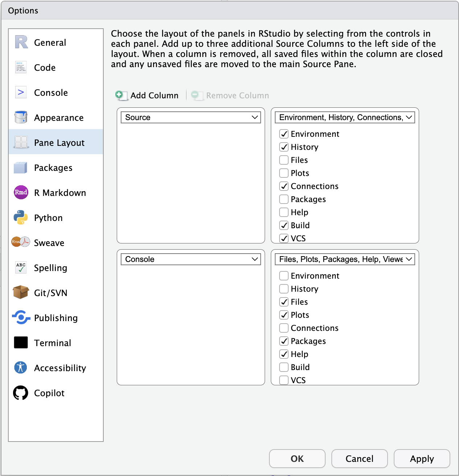The height and width of the screenshot is (476, 459).
Task: Uncheck Environment in the top-right pane
Action: [x=284, y=134]
